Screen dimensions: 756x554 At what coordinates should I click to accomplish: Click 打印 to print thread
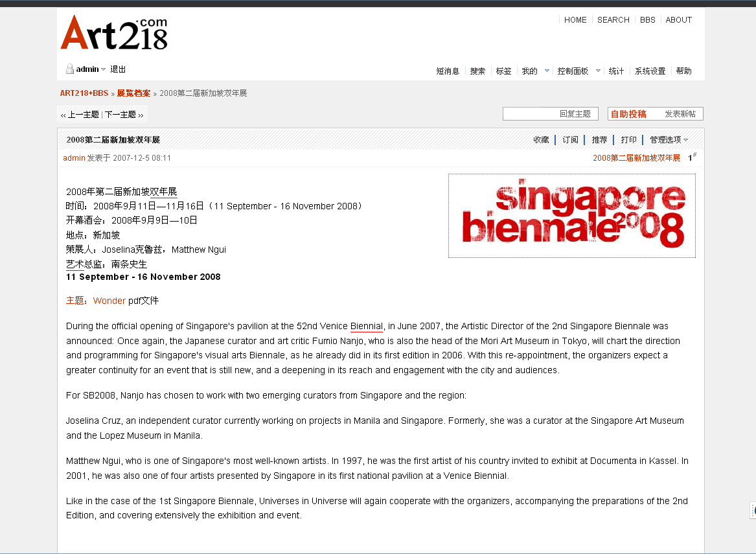629,140
